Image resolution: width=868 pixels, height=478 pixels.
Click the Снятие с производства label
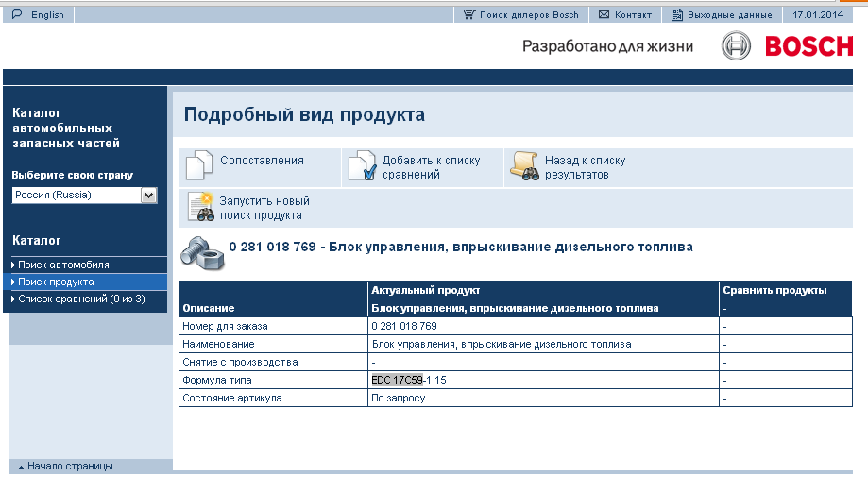(240, 362)
